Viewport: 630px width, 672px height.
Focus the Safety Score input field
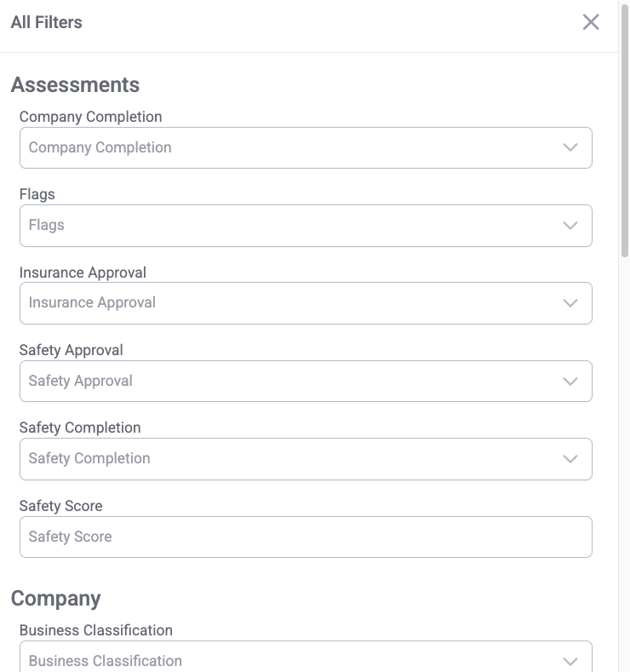[x=306, y=537]
